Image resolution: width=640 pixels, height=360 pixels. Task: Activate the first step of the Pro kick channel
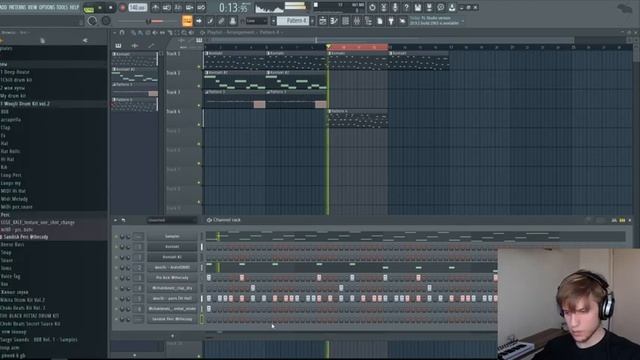[x=209, y=278]
